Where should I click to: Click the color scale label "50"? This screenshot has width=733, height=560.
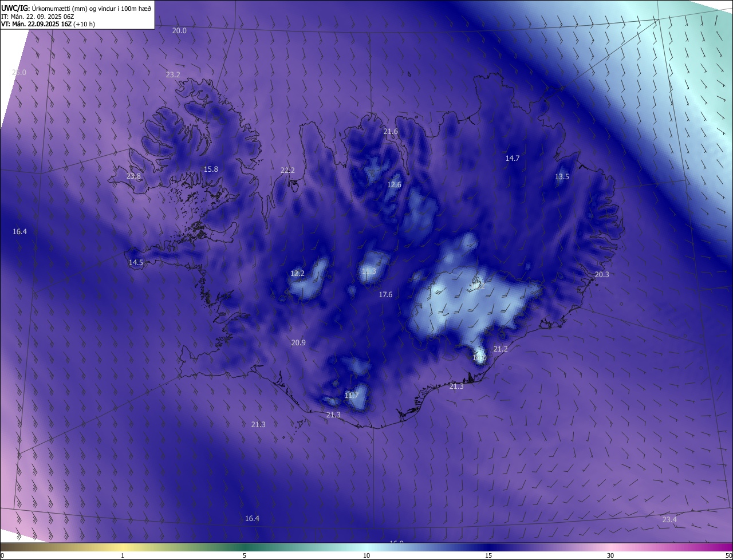coord(728,555)
